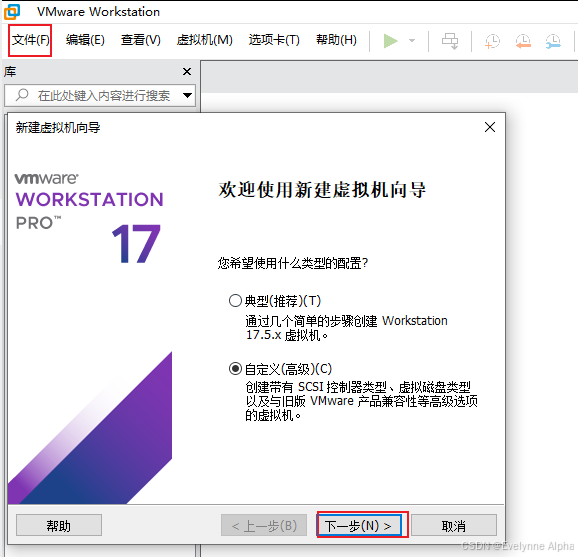Viewport: 578px width, 557px height.
Task: Open the 帮助(H) menu
Action: (x=336, y=40)
